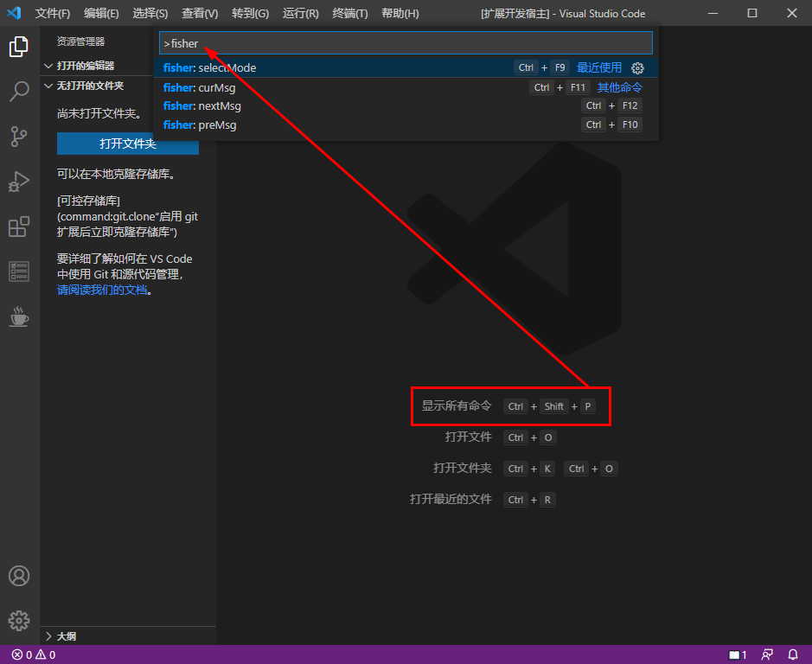Close the Visual Studio Code window

(x=792, y=14)
